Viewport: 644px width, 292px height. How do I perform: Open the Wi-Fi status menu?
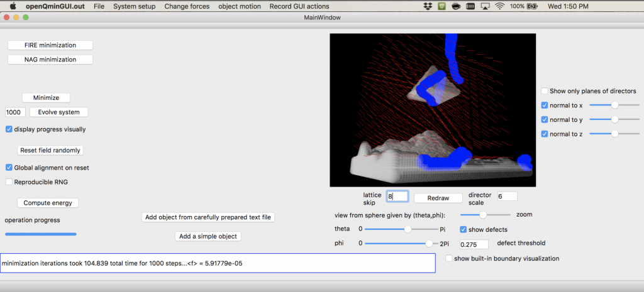point(499,6)
